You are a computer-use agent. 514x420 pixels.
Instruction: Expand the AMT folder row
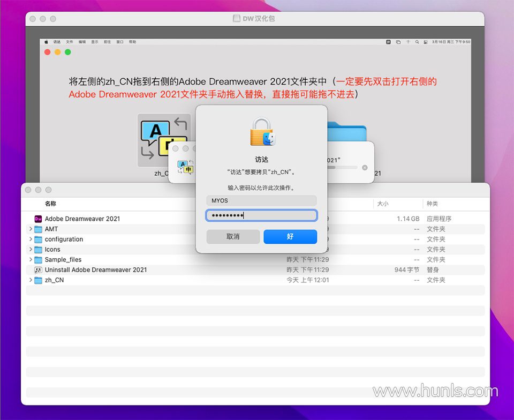(x=31, y=229)
